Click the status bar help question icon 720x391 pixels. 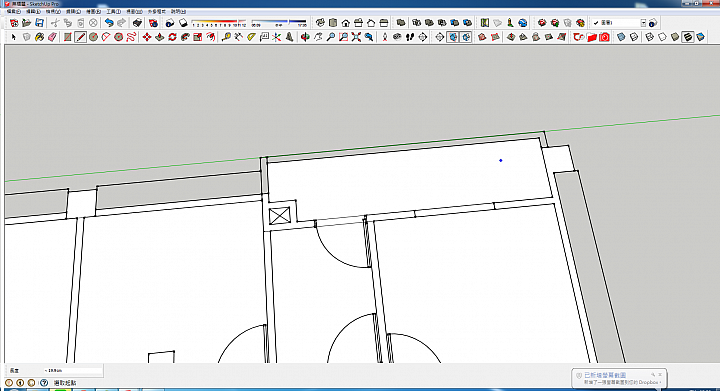pos(44,382)
